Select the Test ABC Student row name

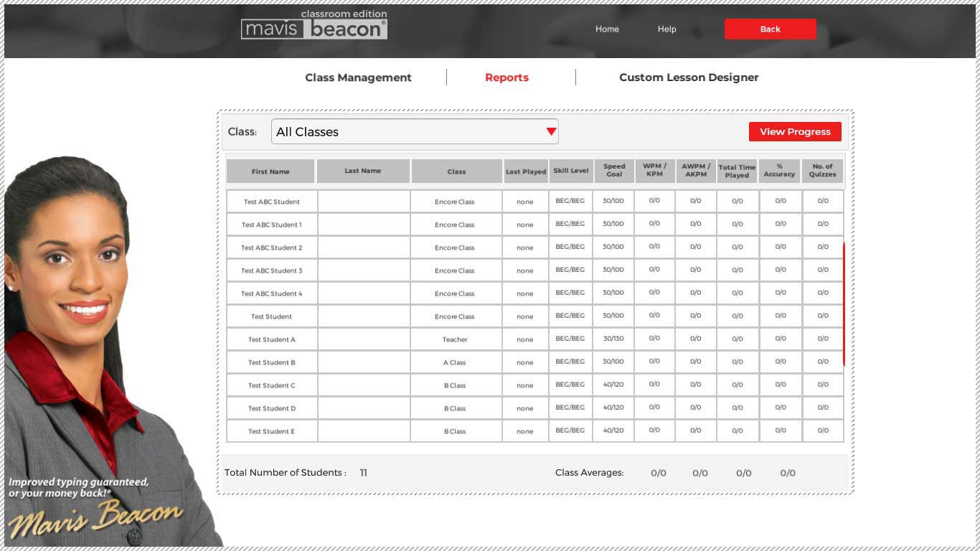272,202
